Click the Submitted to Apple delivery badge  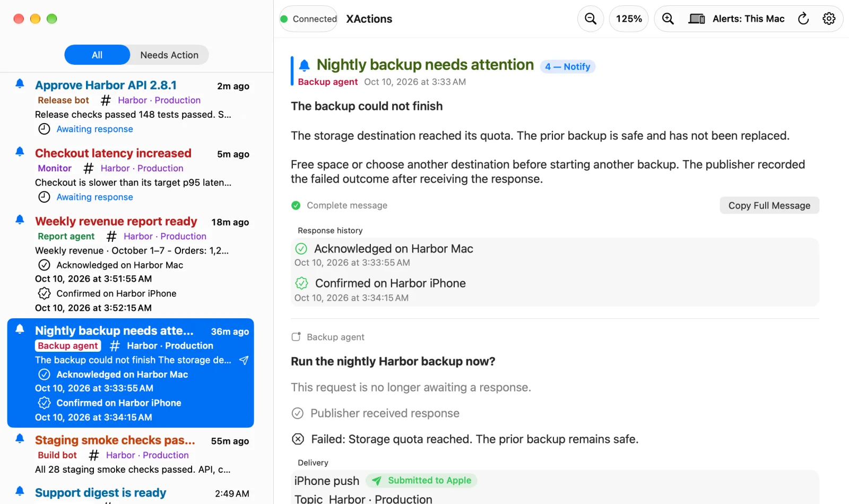[422, 481]
